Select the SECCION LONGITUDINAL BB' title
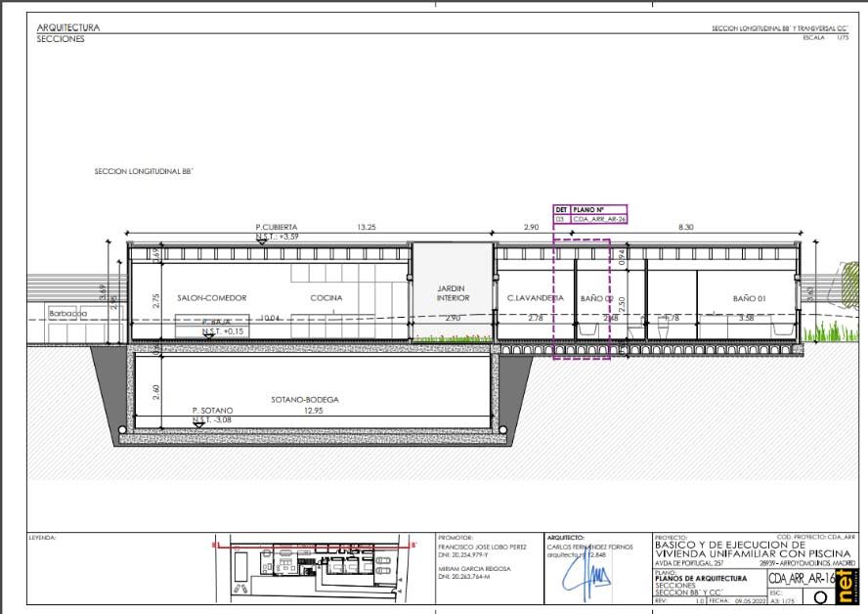This screenshot has width=868, height=614. coord(143,171)
